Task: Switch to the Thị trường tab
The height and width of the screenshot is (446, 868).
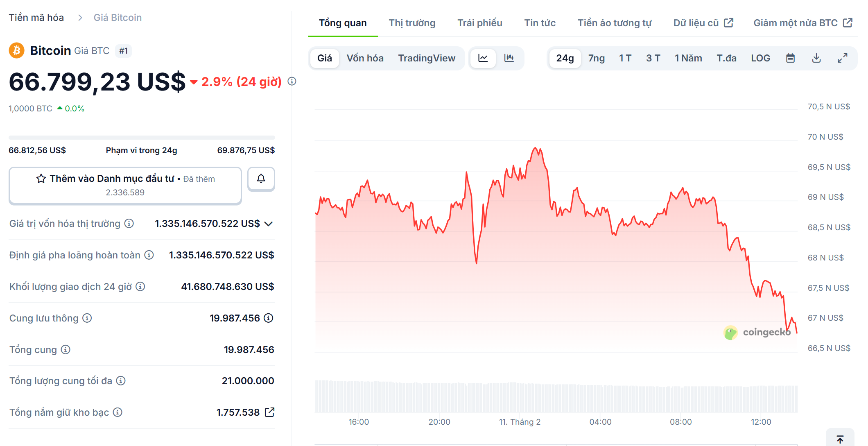Action: (412, 23)
